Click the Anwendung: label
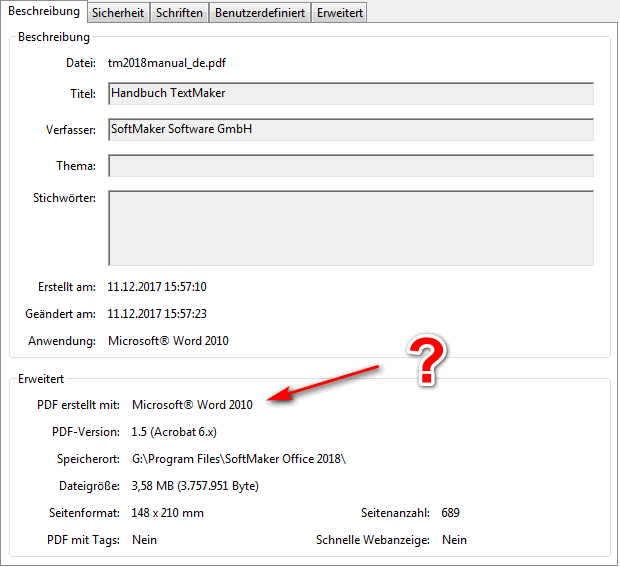Image resolution: width=620 pixels, height=567 pixels. pyautogui.click(x=62, y=341)
